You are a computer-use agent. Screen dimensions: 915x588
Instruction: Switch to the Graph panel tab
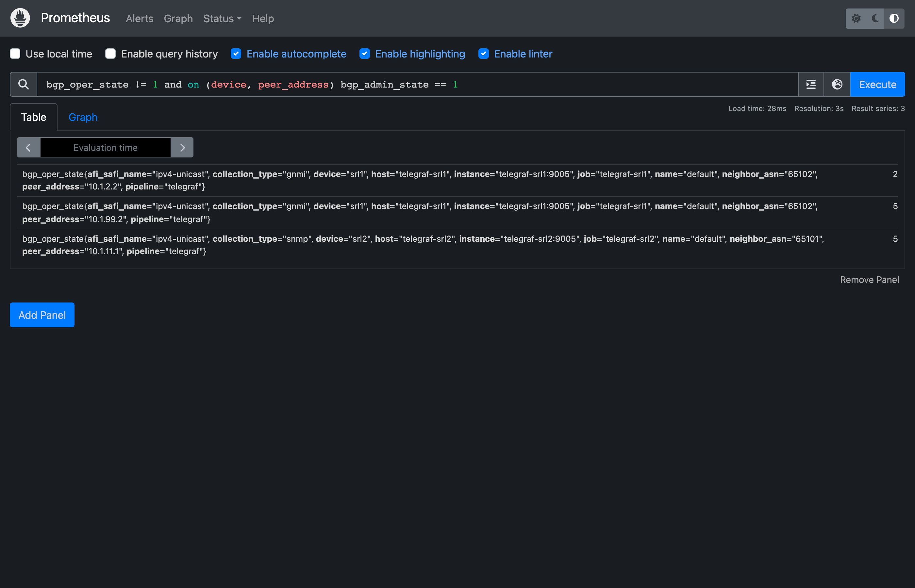coord(83,117)
